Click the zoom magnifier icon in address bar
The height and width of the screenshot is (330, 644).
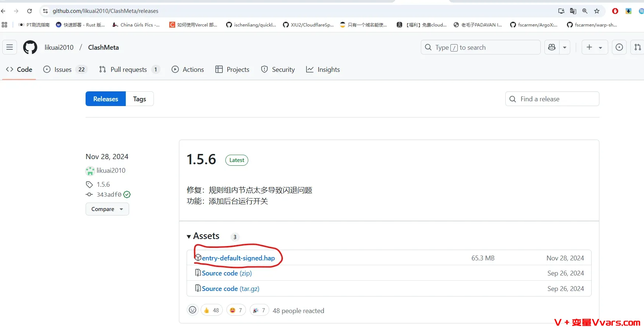tap(585, 11)
